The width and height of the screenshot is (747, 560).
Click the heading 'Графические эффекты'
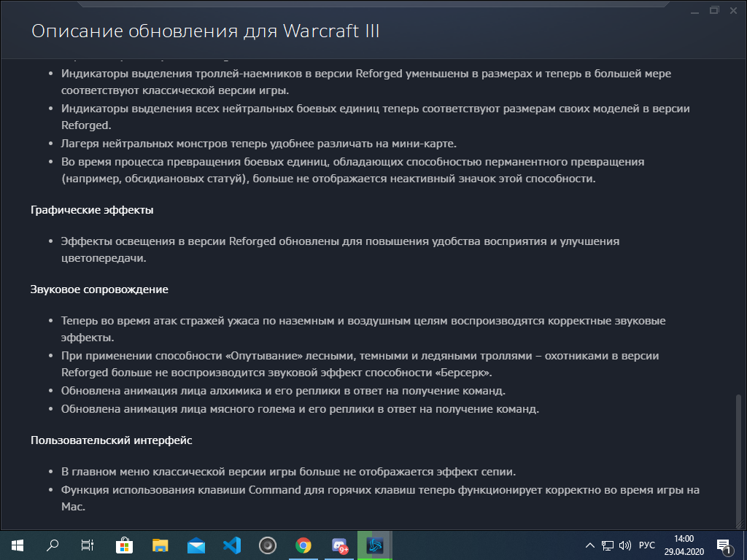pyautogui.click(x=92, y=210)
